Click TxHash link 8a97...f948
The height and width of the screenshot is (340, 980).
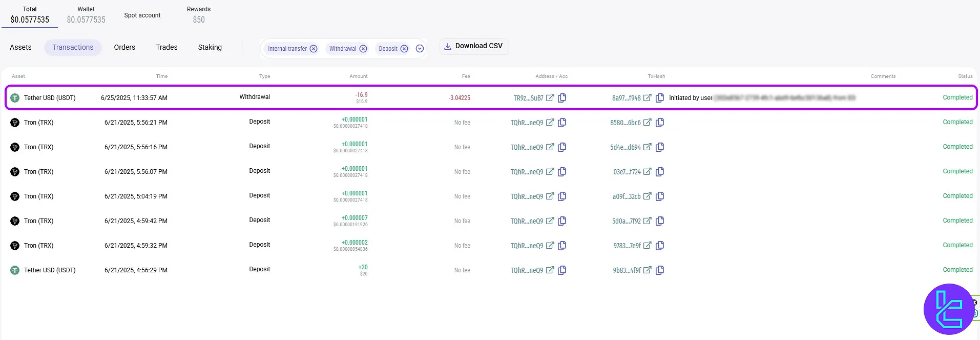[x=626, y=98]
